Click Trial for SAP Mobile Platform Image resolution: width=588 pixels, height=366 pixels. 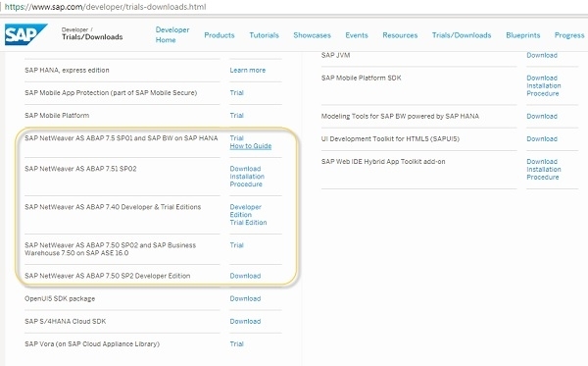point(236,115)
